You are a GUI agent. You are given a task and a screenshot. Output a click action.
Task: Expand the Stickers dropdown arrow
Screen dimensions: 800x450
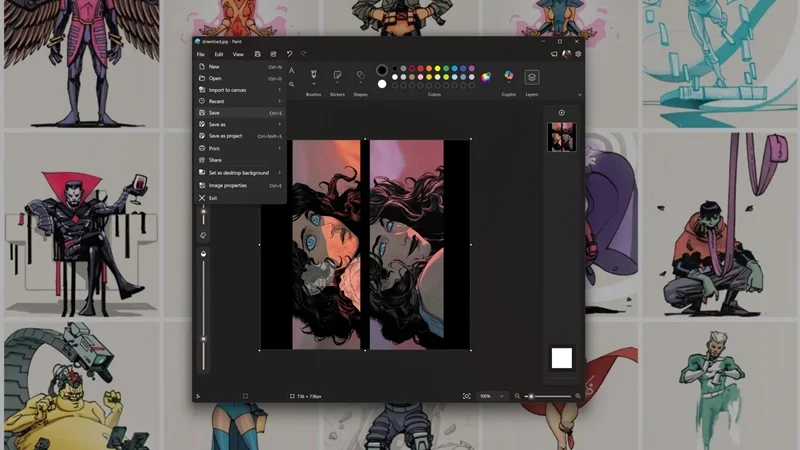click(337, 84)
